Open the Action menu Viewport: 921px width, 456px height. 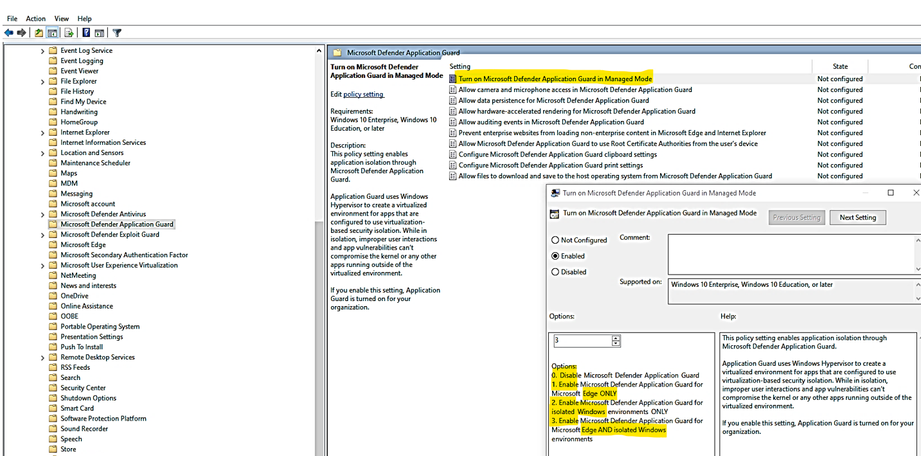pyautogui.click(x=35, y=19)
